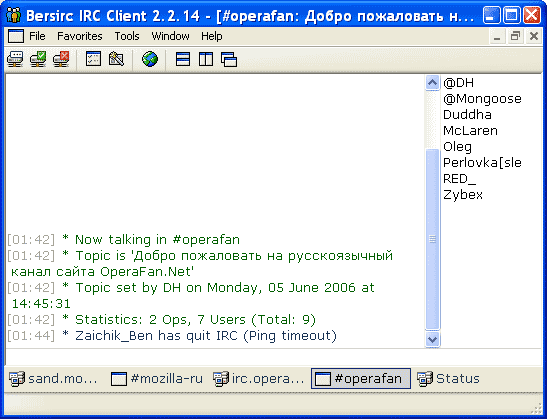The width and height of the screenshot is (547, 419).
Task: Select user @Mongoose in nick list
Action: click(x=482, y=99)
